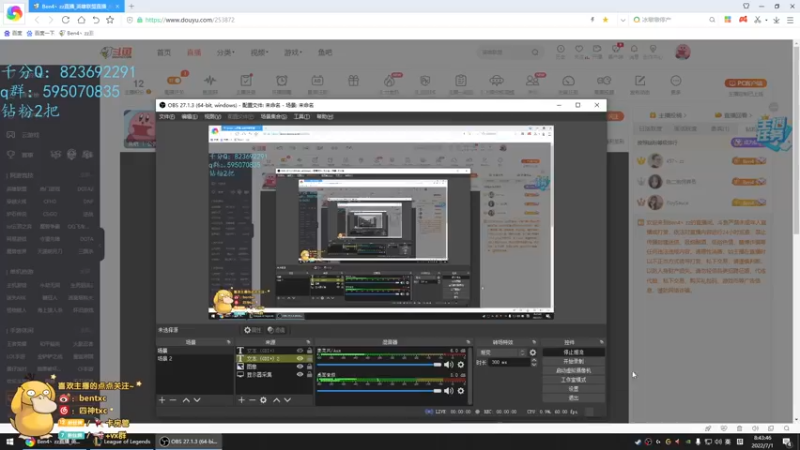Switch to League of Legends in taskbar
This screenshot has width=800, height=450.
pyautogui.click(x=122, y=441)
